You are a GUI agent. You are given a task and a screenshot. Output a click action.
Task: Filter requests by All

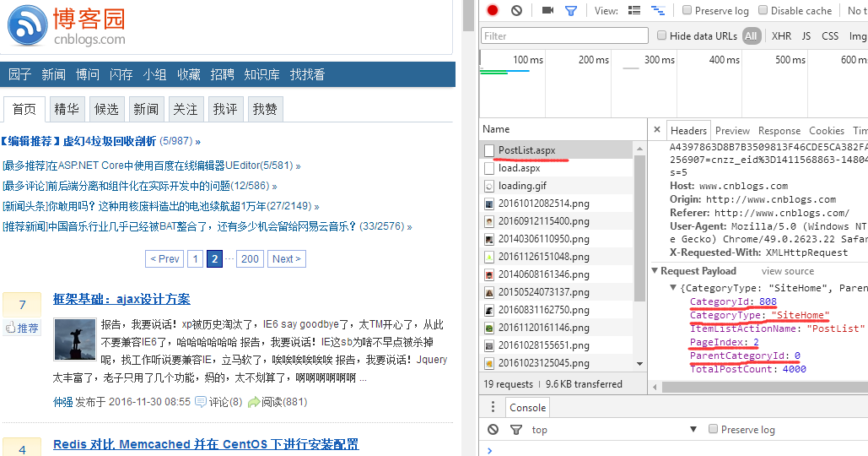752,36
